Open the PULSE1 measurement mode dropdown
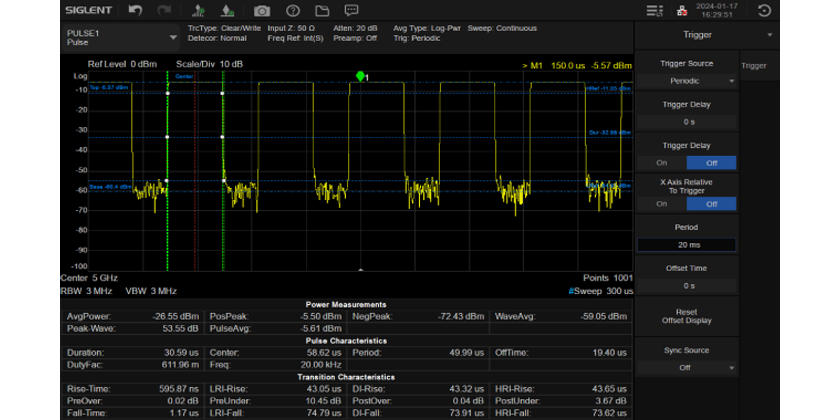This screenshot has width=840, height=420. click(x=120, y=37)
